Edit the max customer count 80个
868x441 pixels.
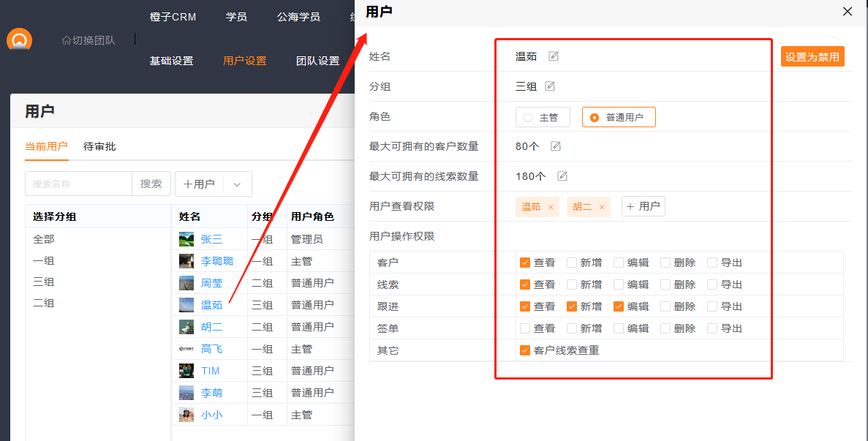click(x=555, y=146)
